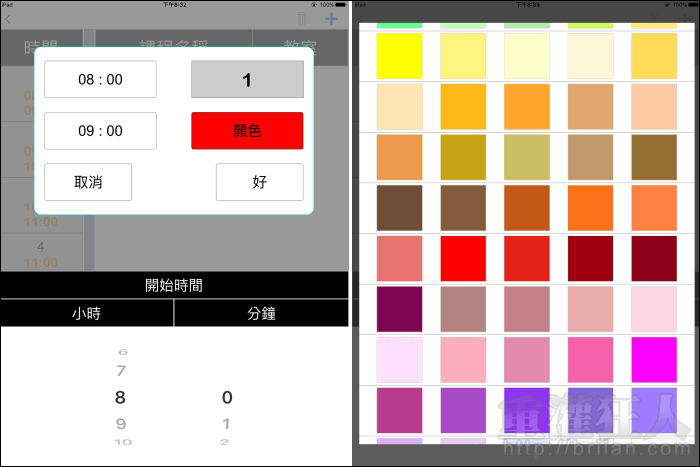Click the gray button labeled 1

coord(247,79)
